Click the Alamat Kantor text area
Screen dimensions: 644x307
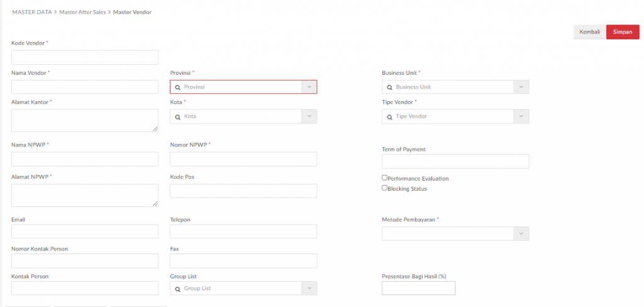tap(85, 120)
